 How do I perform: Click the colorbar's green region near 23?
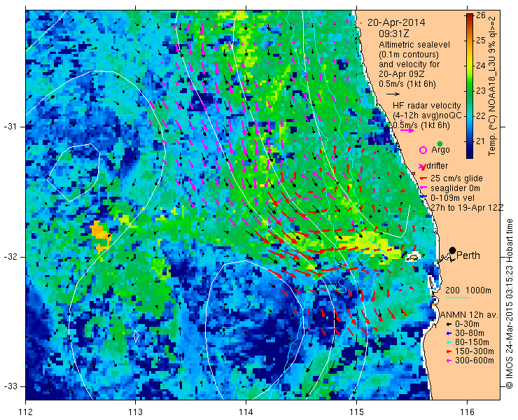click(x=469, y=90)
